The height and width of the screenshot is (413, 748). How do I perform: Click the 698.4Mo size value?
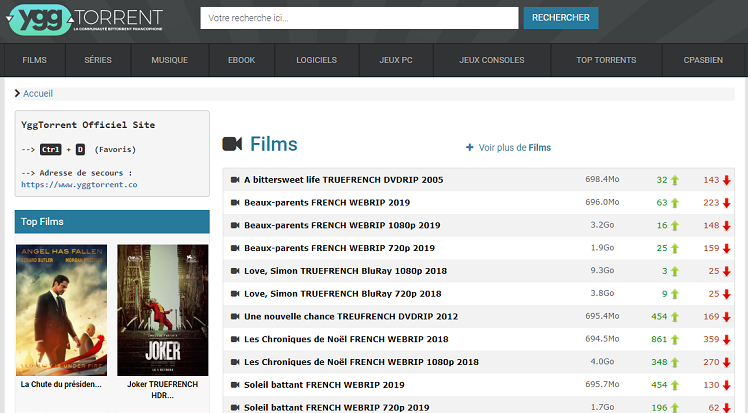coord(602,179)
